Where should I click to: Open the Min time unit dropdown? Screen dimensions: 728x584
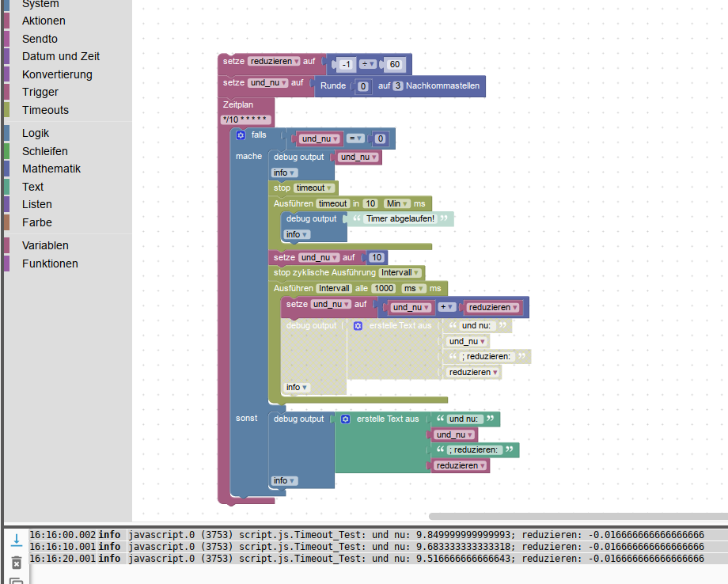coord(397,204)
